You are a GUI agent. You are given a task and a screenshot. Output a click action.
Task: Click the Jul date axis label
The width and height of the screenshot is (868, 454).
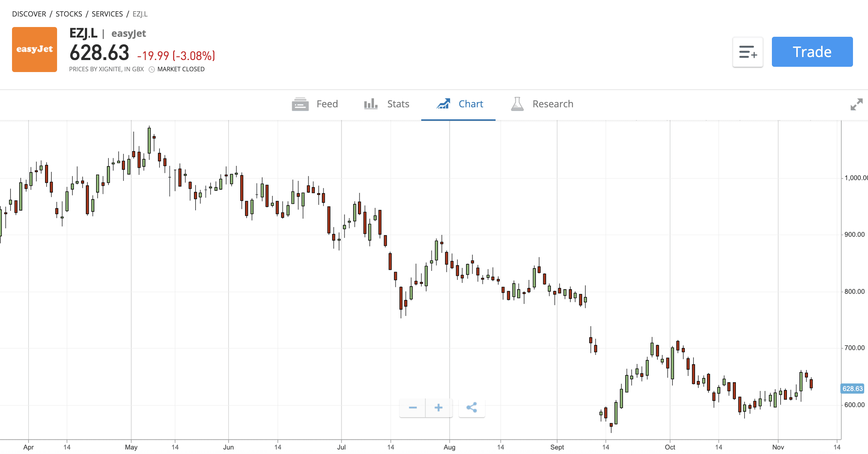pos(341,447)
